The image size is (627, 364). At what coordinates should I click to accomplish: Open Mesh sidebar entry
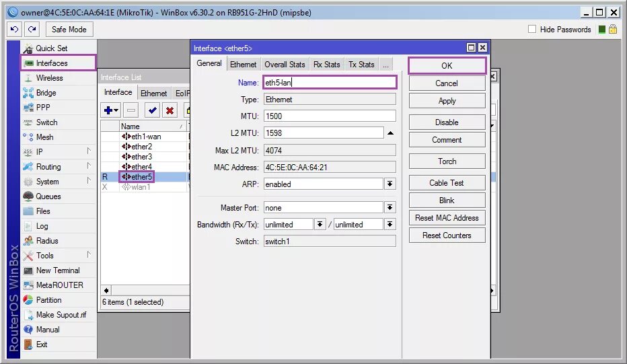click(59, 137)
